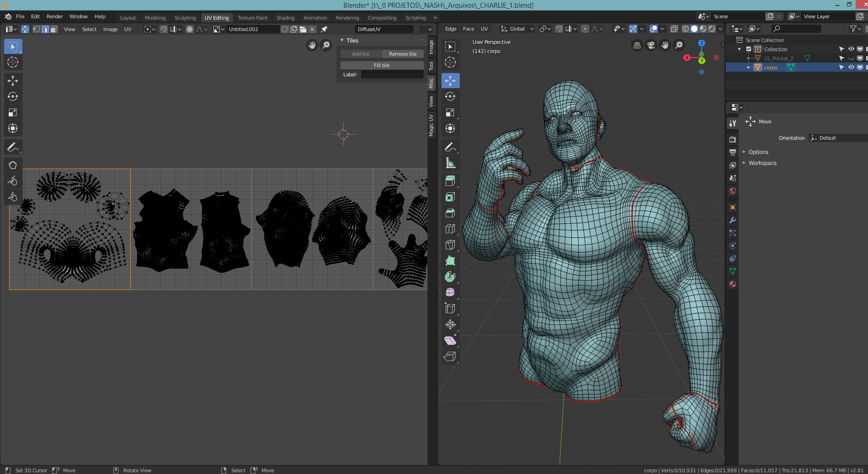The width and height of the screenshot is (868, 474).
Task: Select the Knife tool
Action: [450, 245]
